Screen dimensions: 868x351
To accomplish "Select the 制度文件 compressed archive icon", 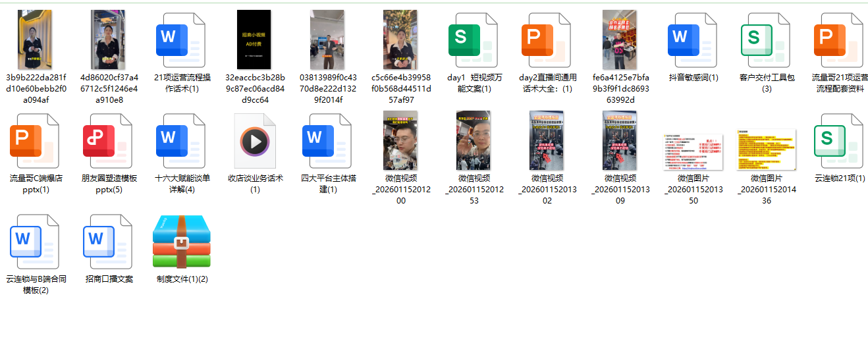I will tap(181, 241).
